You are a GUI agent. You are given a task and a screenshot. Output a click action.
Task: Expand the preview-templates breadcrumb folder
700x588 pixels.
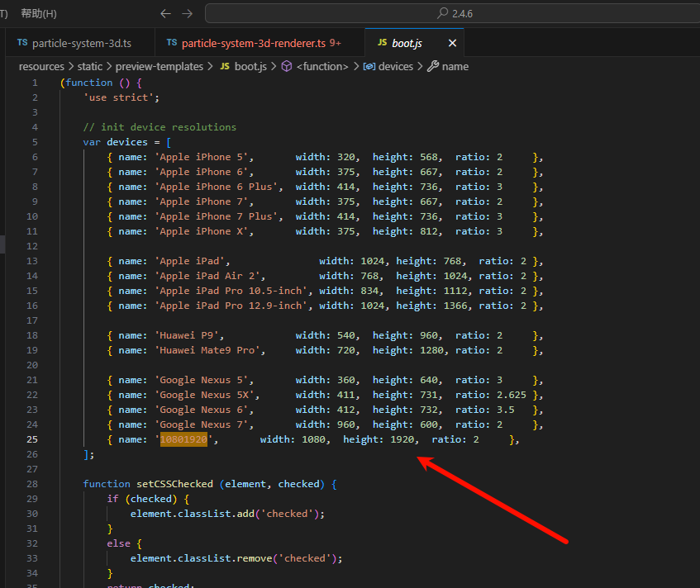(159, 66)
